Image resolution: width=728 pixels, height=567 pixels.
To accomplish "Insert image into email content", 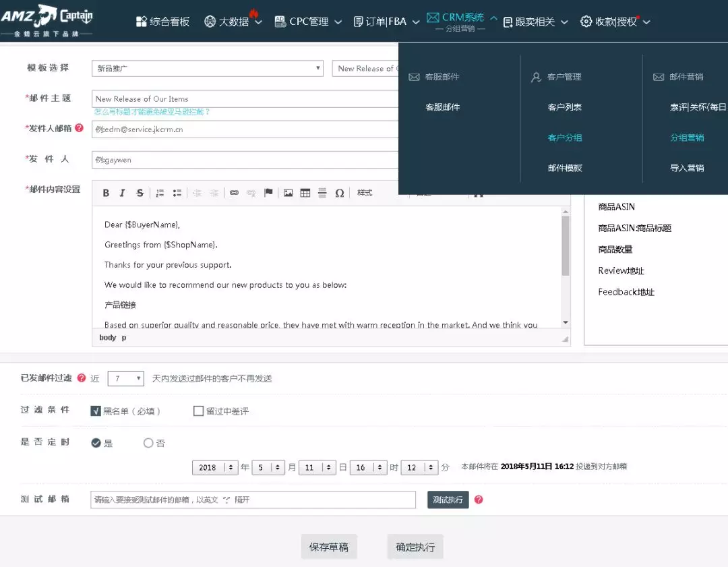I will (x=288, y=193).
